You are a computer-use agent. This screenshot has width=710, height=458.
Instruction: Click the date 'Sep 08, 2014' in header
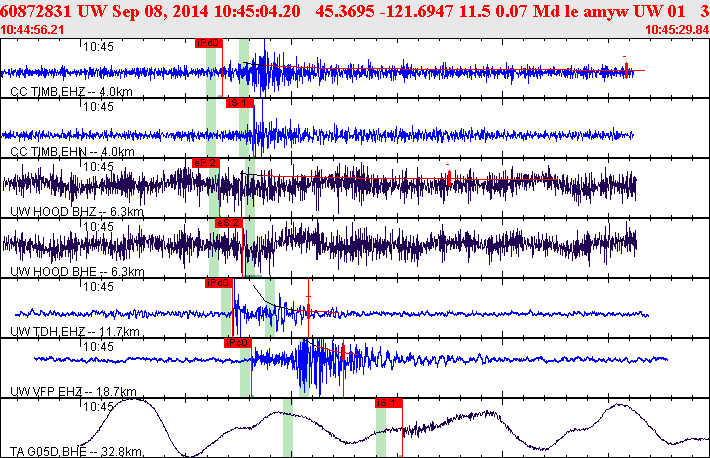coord(161,11)
